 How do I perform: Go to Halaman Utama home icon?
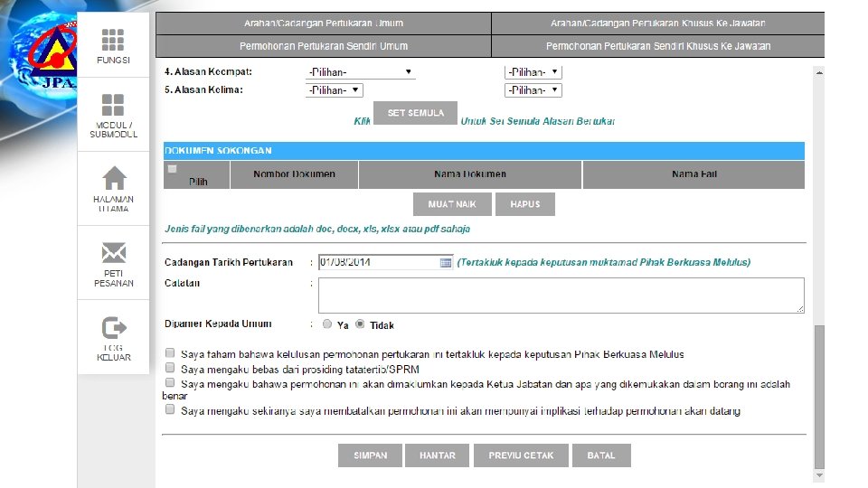pos(114,178)
